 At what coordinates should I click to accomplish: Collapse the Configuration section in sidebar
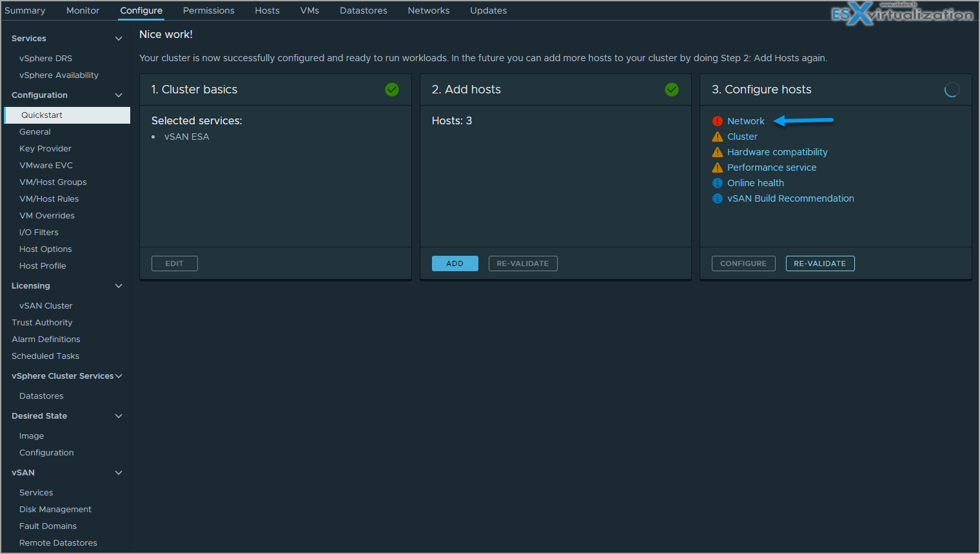(119, 95)
